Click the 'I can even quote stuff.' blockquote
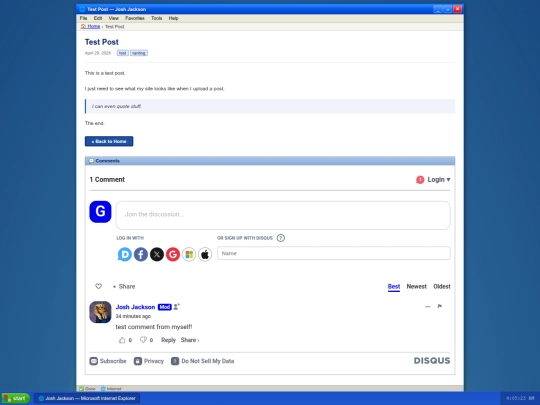The height and width of the screenshot is (405, 540). pos(270,106)
